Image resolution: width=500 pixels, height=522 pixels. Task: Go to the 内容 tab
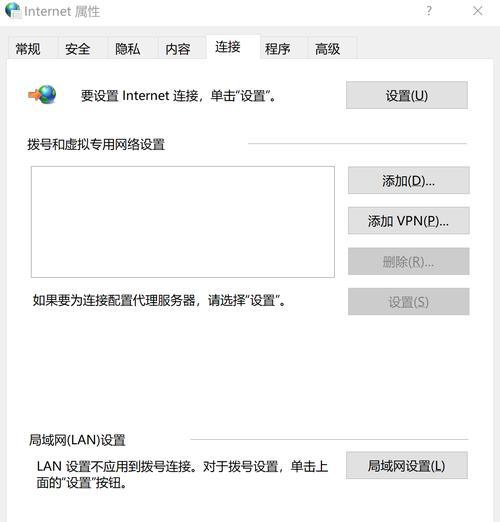pos(178,49)
